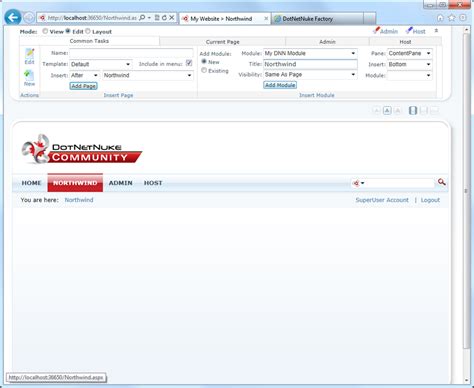Open the Pane dropdown showing ContentPane
The height and width of the screenshot is (388, 474).
[x=410, y=53]
